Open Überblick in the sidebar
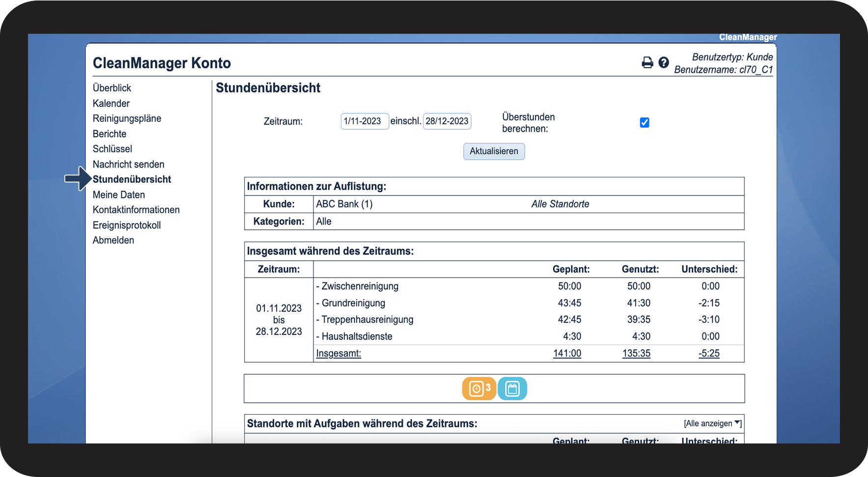Image resolution: width=868 pixels, height=477 pixels. [x=112, y=88]
